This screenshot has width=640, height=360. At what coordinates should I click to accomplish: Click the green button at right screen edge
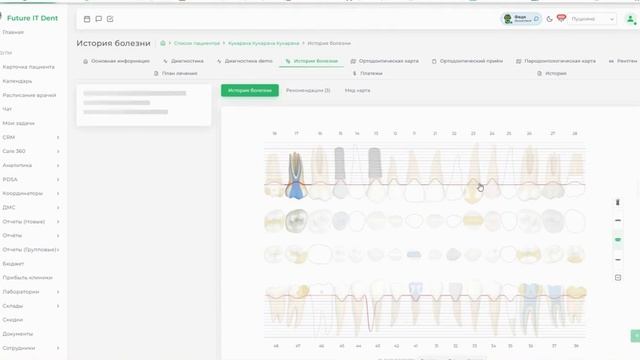pos(636,336)
